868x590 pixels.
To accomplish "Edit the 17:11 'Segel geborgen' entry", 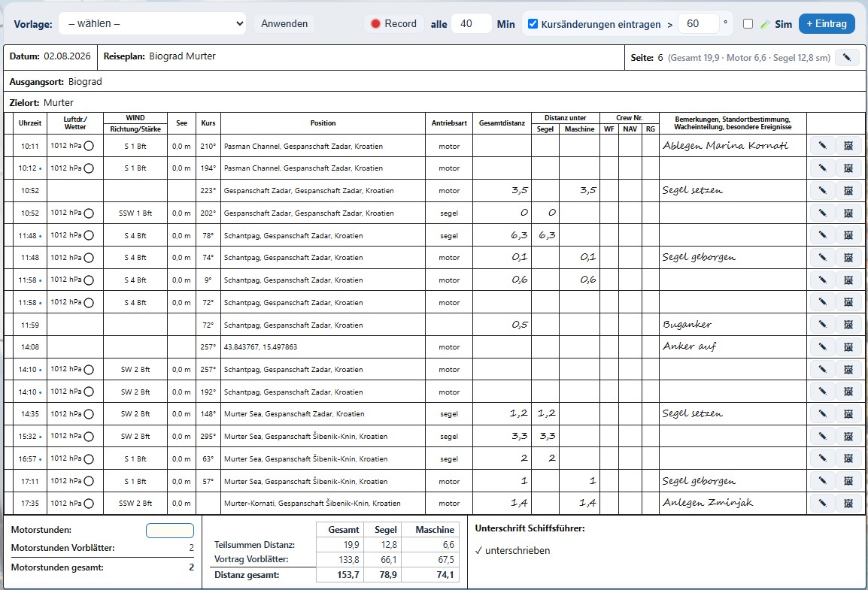I will point(823,481).
